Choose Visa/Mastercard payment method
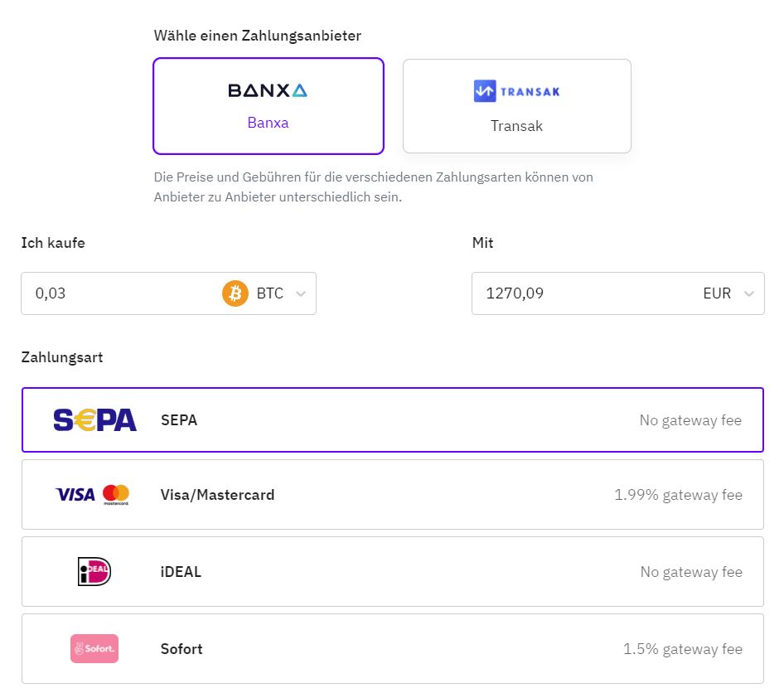The width and height of the screenshot is (784, 693). (x=392, y=495)
